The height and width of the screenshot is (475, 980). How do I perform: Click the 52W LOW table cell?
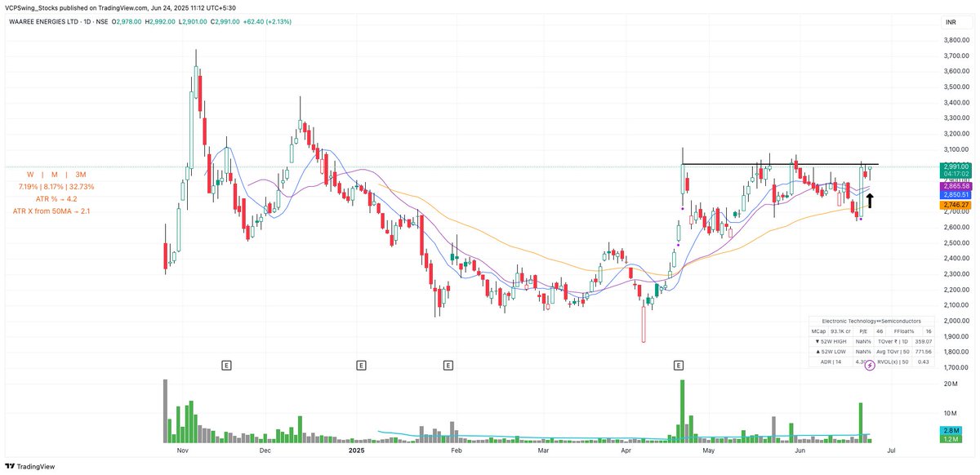click(831, 352)
